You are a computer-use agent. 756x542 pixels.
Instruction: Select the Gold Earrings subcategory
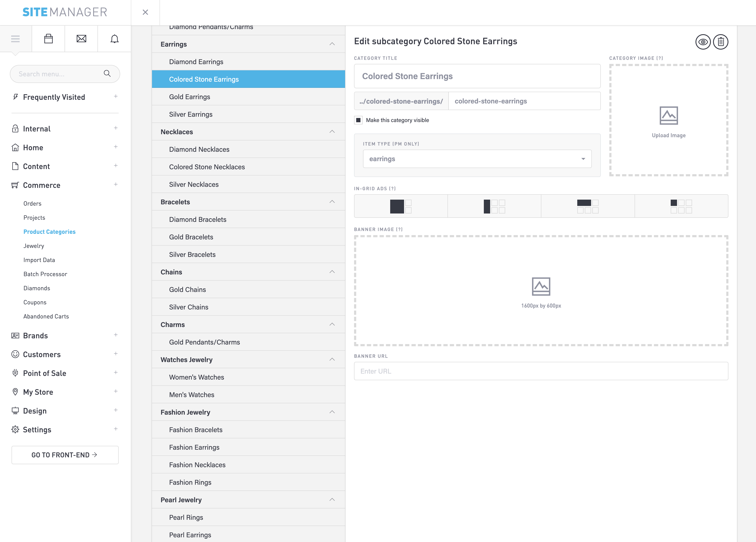(189, 97)
